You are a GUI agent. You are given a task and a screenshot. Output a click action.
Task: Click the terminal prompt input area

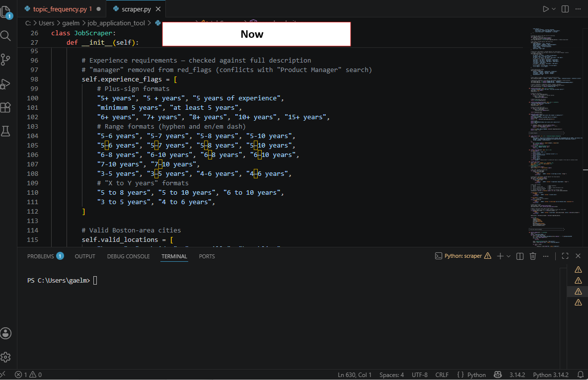point(95,280)
